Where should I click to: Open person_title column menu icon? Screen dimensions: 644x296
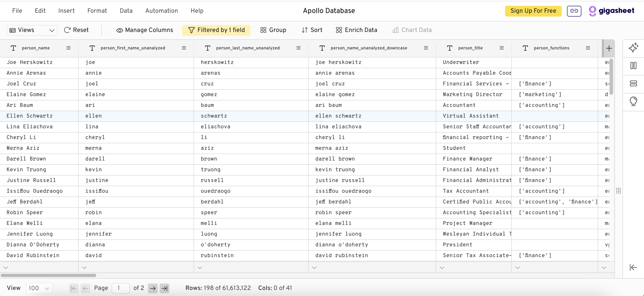click(x=501, y=48)
